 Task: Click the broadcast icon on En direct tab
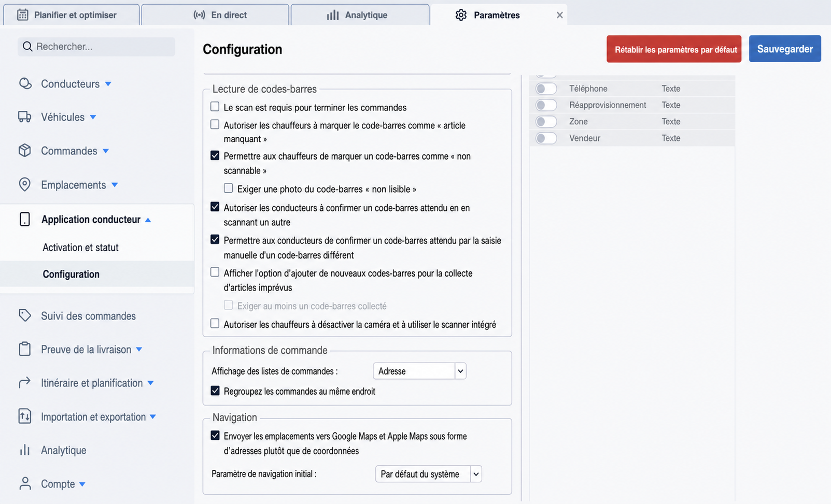point(200,15)
